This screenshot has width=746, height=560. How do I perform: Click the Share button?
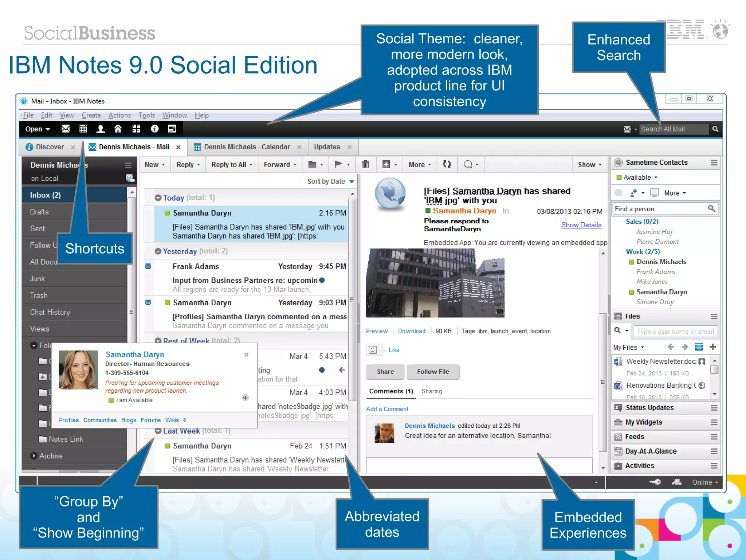385,372
